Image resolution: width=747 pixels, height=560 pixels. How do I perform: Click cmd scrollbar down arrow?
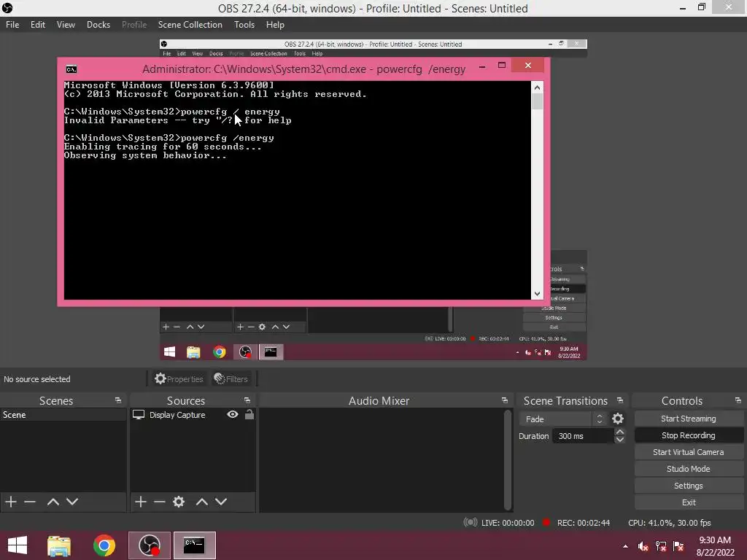(x=537, y=294)
